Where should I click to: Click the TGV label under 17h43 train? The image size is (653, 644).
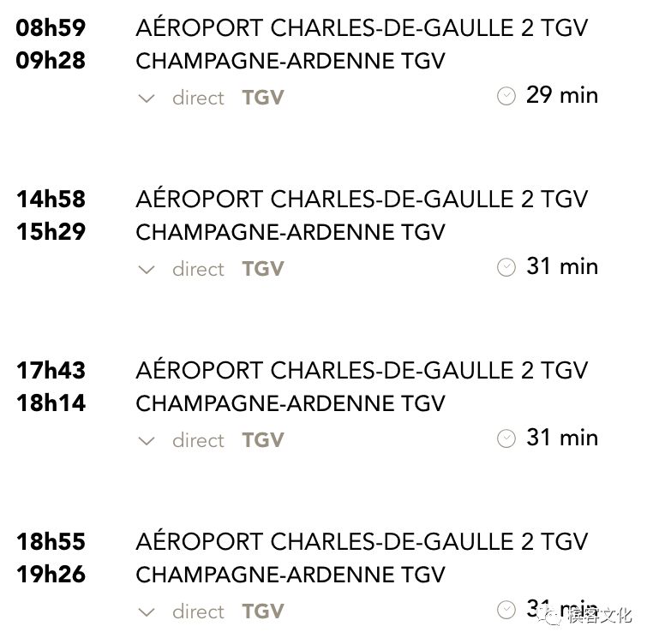coord(263,440)
